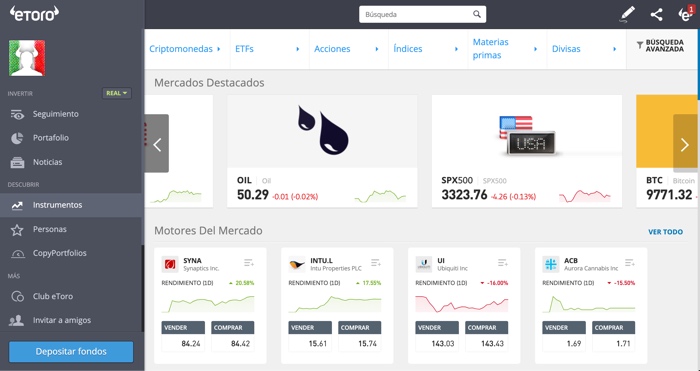Go to Portafolio in sidebar
Screen dimensions: 700x371
coord(50,138)
